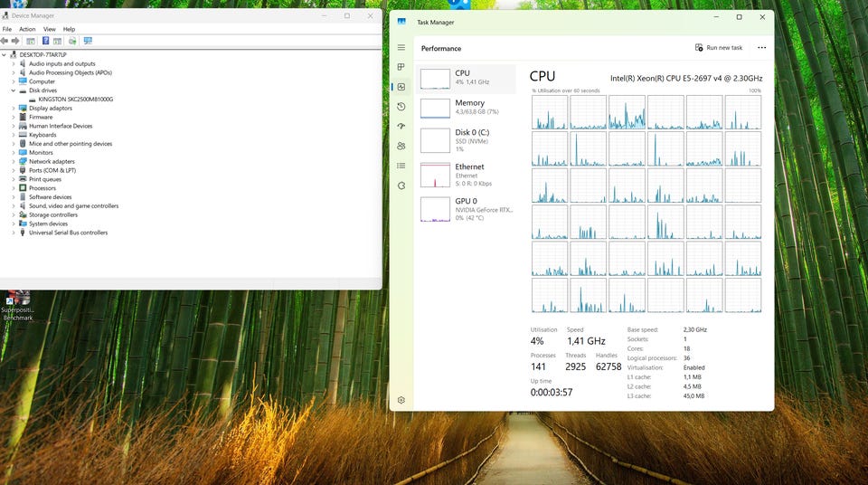Screen dimensions: 868x485
Task: Click the Back arrow in Device Manager toolbar
Action: click(5, 41)
